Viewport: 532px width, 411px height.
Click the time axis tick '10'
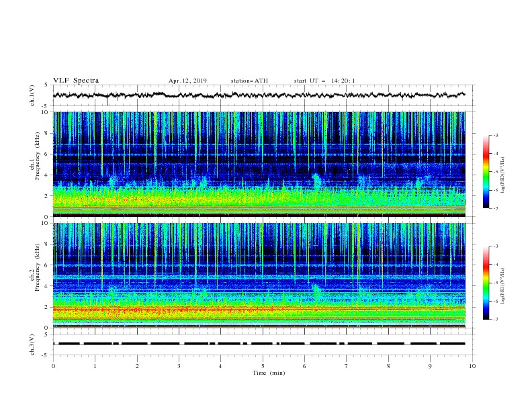[x=472, y=366]
